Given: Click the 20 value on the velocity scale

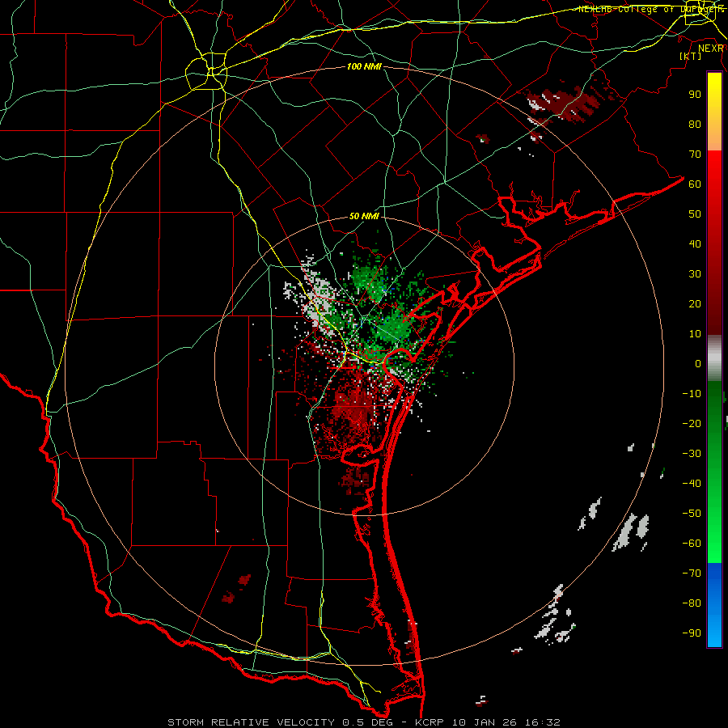Looking at the screenshot, I should point(695,303).
